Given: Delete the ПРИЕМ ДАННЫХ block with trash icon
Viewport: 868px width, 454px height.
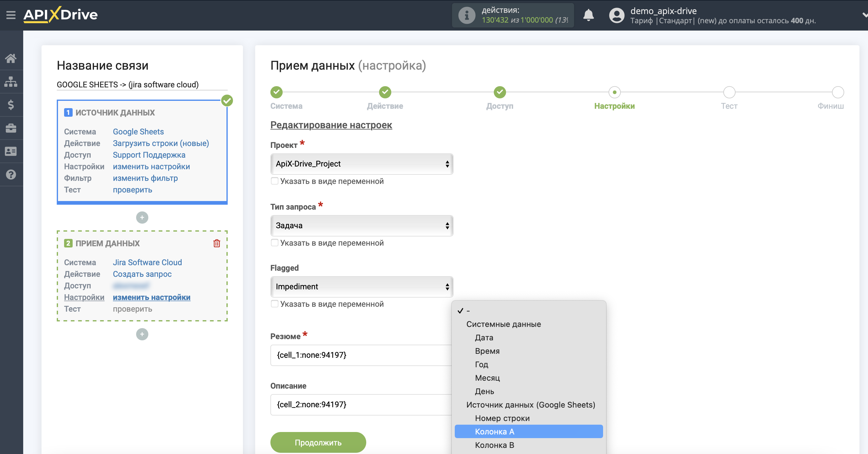Looking at the screenshot, I should 217,243.
